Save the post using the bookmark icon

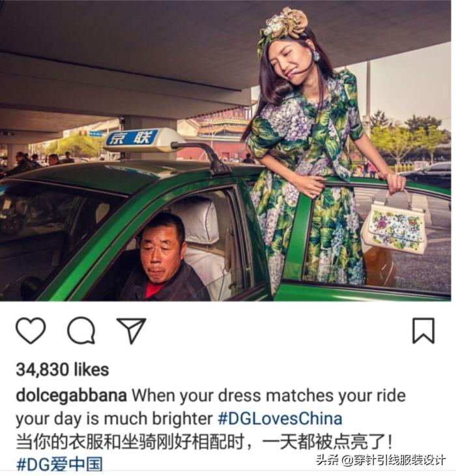423,331
